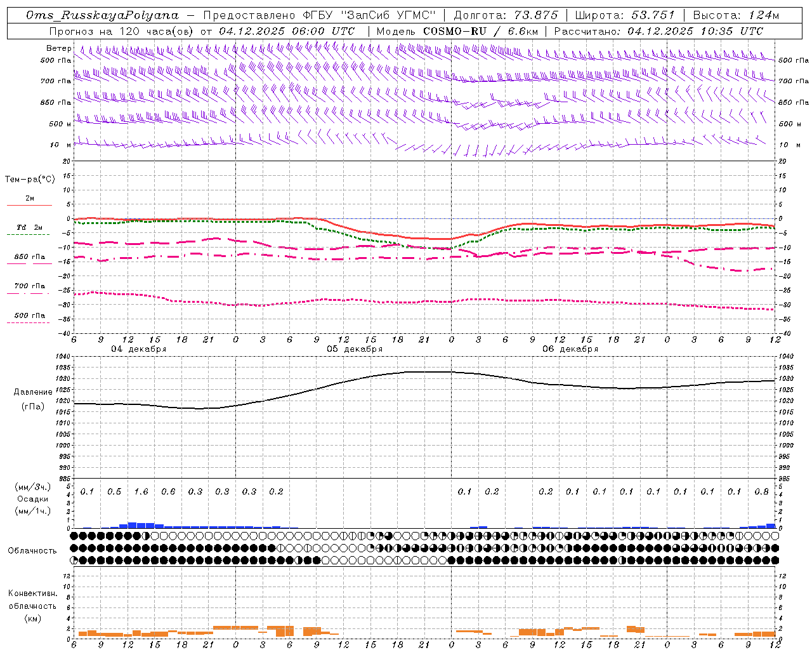Click 'Прогноз на 120 часа(ов)' forecast header
Image resolution: width=812 pixels, height=650 pixels.
click(x=122, y=31)
